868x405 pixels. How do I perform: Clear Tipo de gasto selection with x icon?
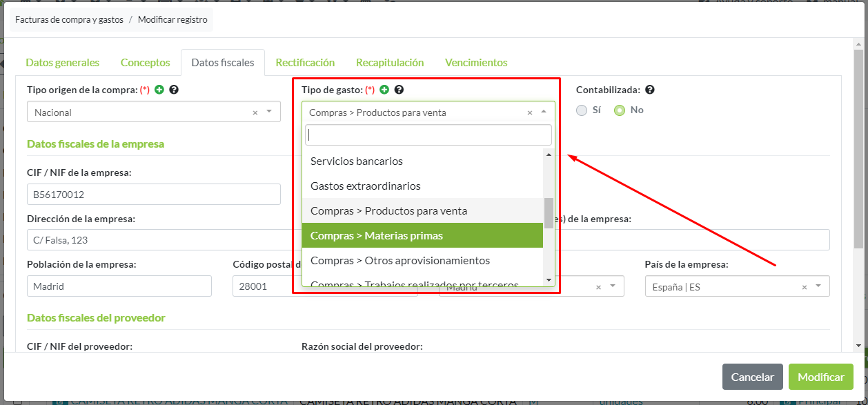pos(529,112)
